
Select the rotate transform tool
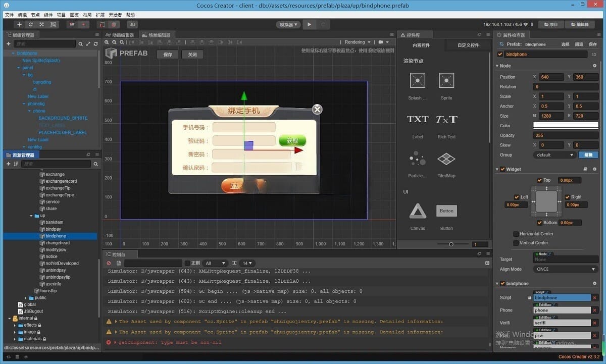click(x=31, y=24)
